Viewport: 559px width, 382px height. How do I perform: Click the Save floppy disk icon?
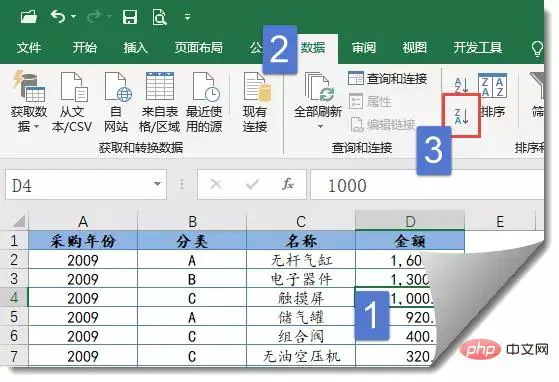(130, 17)
